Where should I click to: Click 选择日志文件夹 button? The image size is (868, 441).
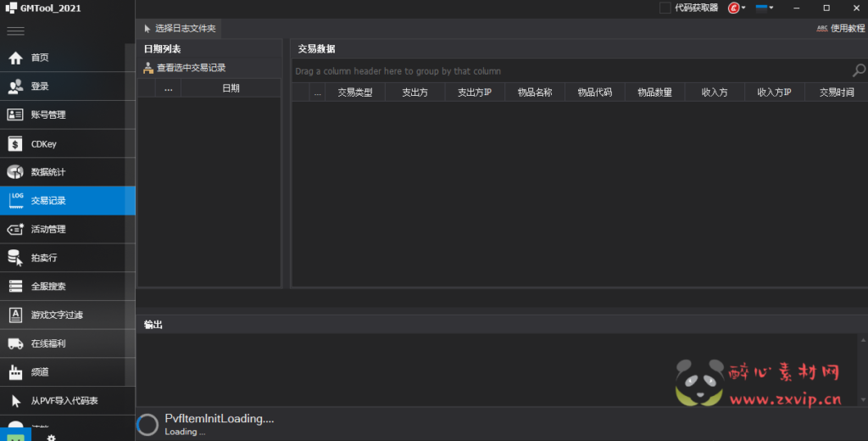[x=180, y=28]
